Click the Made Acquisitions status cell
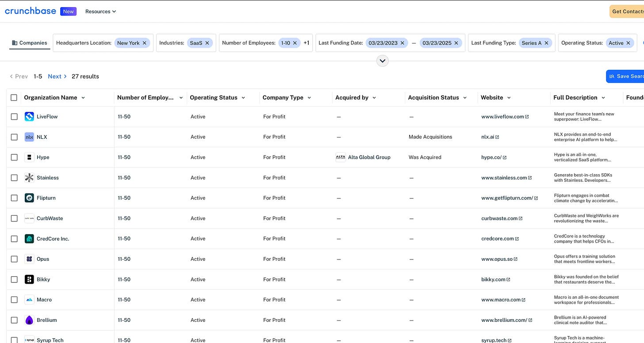This screenshot has width=644, height=343. pos(430,137)
